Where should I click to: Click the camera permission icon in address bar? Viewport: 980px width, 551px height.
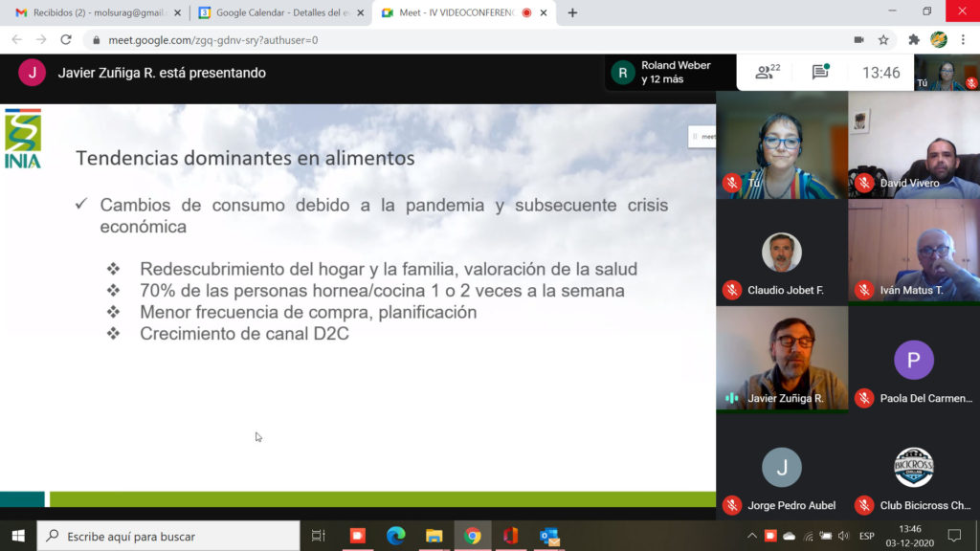[858, 40]
